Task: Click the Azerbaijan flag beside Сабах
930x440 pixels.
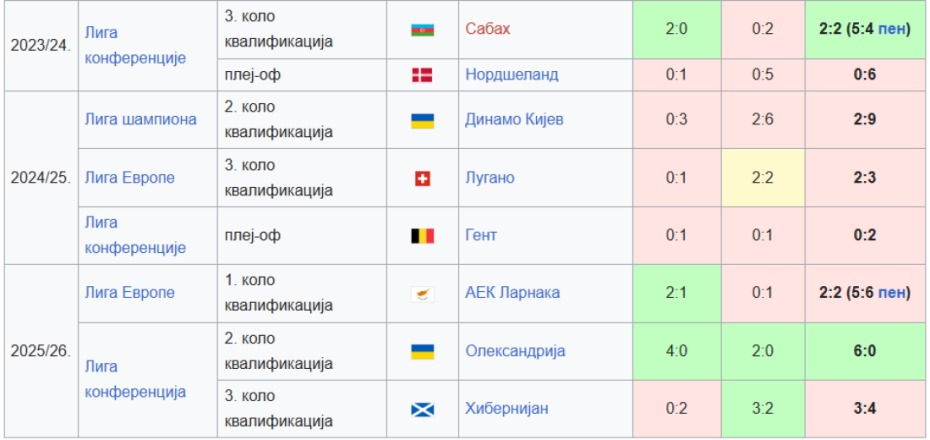Action: tap(422, 30)
